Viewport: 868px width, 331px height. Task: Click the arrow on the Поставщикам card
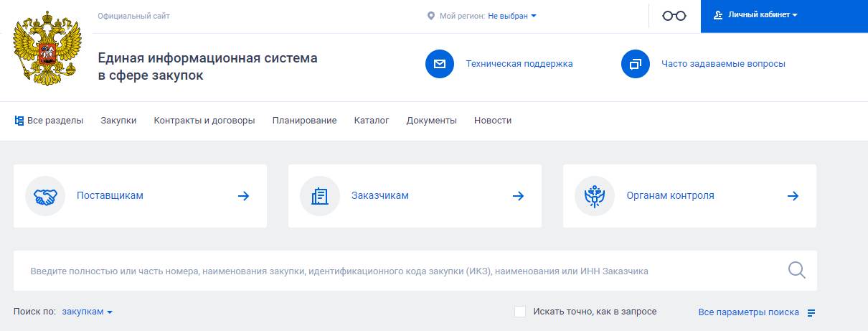[x=244, y=196]
